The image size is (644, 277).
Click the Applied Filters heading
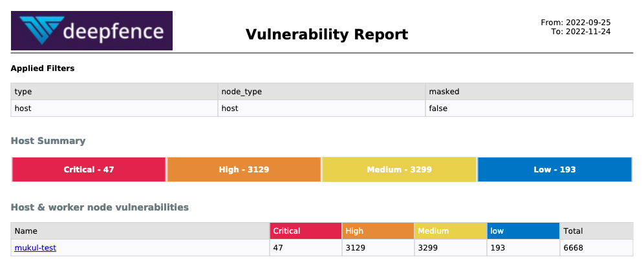[x=43, y=68]
